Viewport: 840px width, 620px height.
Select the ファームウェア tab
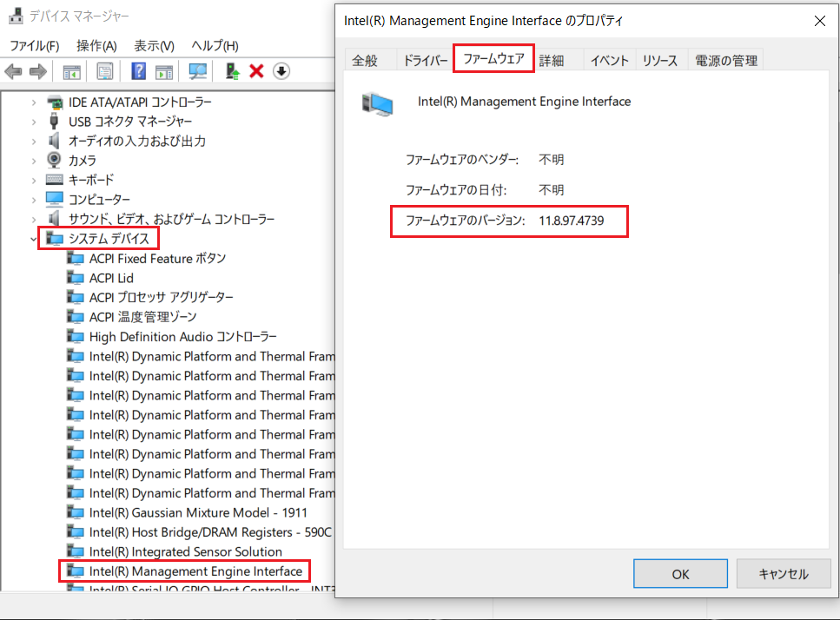[x=494, y=58]
